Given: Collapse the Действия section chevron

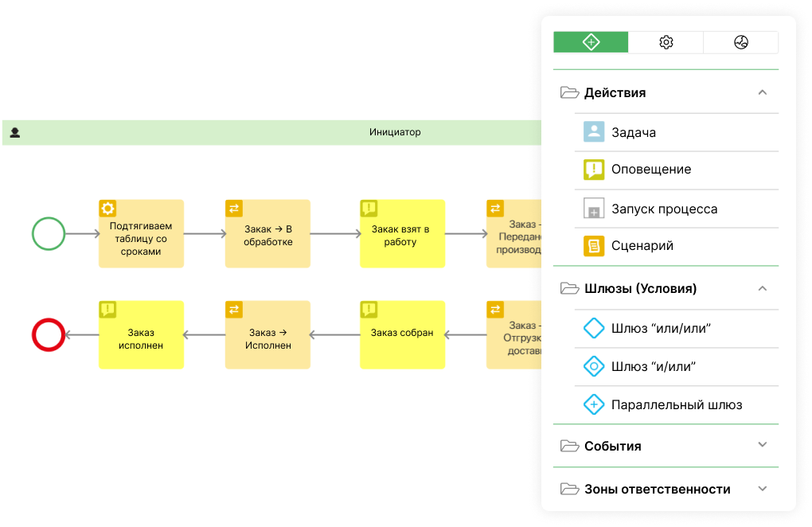Looking at the screenshot, I should [x=763, y=92].
